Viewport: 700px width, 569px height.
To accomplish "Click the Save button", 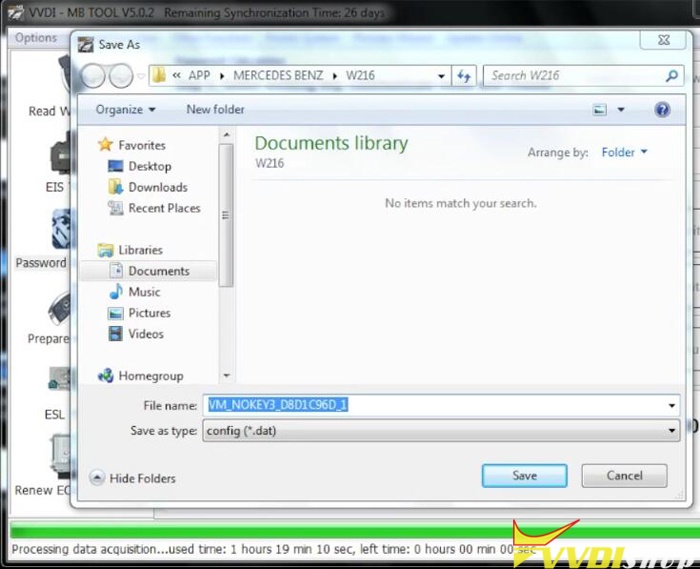I will coord(525,476).
